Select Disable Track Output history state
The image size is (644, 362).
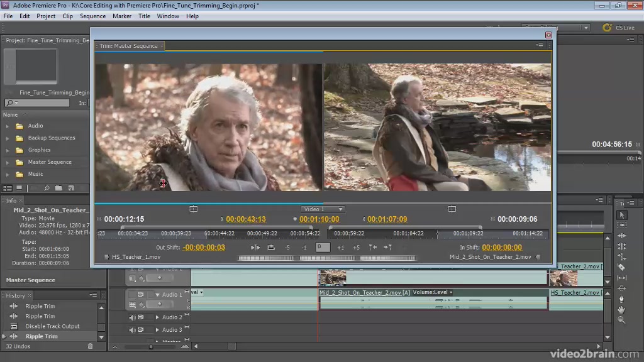[53, 326]
